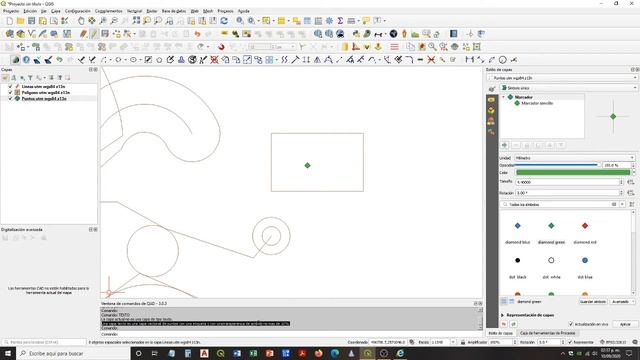The width and height of the screenshot is (640, 360).
Task: Select the draw circle CAD tool
Action: click(x=118, y=60)
